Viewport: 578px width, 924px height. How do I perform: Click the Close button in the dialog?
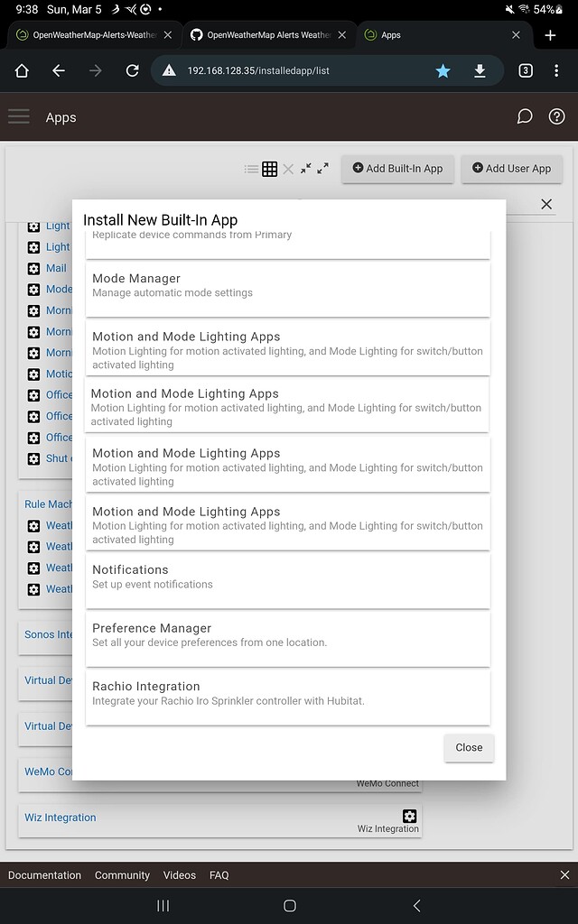(x=468, y=747)
